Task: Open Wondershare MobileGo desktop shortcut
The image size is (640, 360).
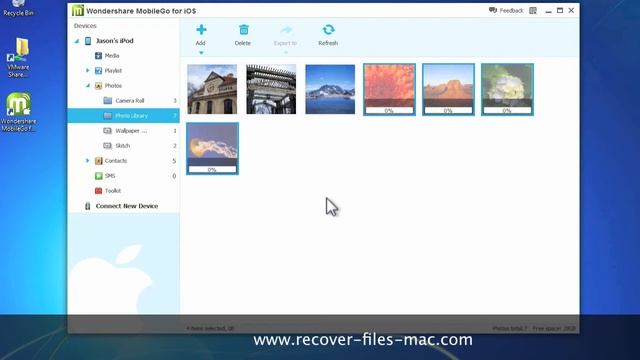Action: point(18,112)
